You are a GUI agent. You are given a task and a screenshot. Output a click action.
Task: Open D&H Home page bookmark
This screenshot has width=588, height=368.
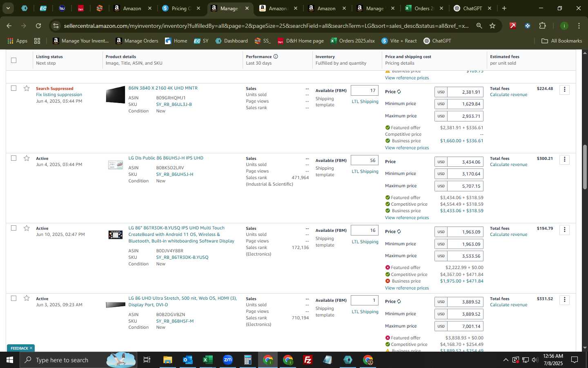click(301, 41)
